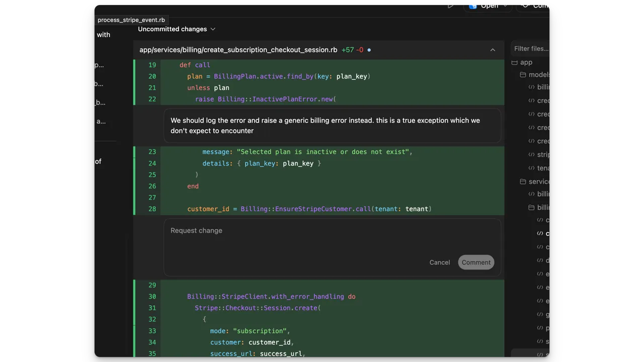644x362 pixels.
Task: Click line number 22
Action: point(152,99)
